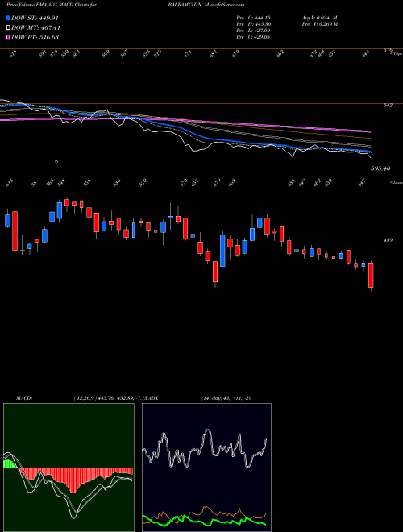
Task: Click the 'Avg V: 0.024 M' volume readout
Action: 319,18
